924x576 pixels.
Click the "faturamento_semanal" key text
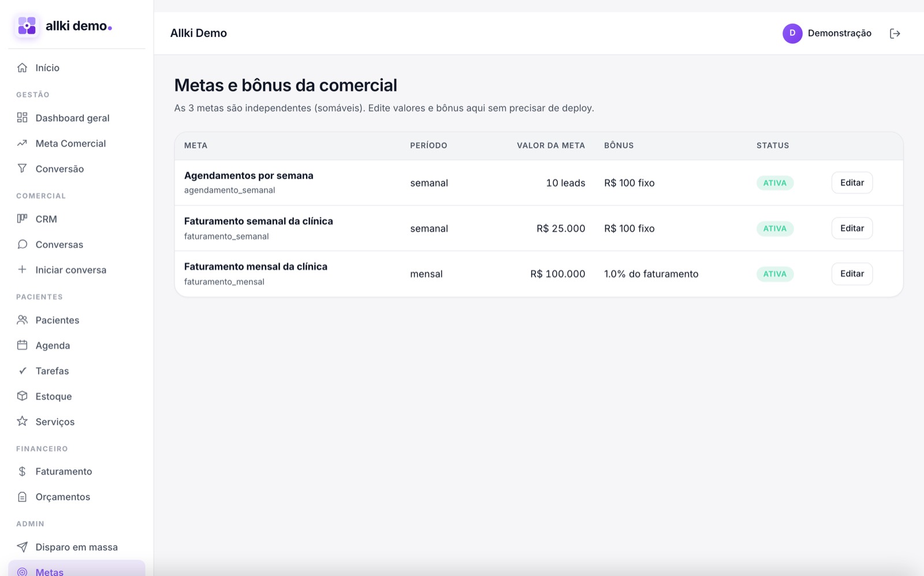(226, 236)
